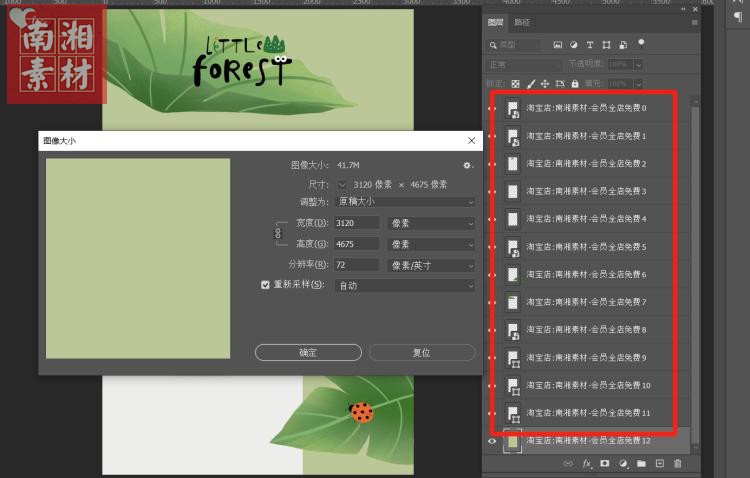This screenshot has height=478, width=750.
Task: Click the 确定 button
Action: [x=308, y=353]
